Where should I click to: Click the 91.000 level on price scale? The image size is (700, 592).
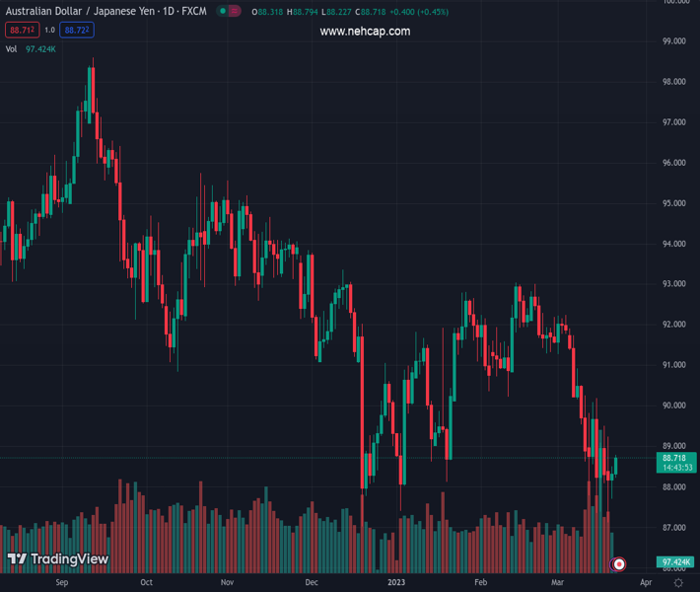tap(674, 365)
